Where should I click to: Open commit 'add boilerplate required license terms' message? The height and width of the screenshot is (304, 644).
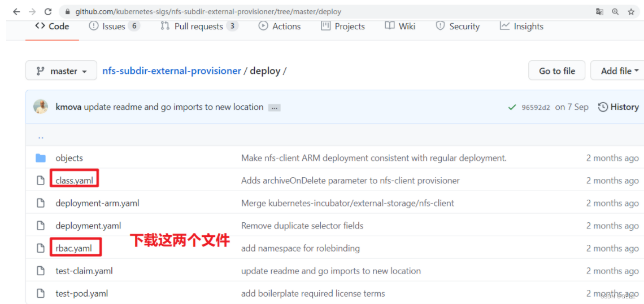pos(313,293)
